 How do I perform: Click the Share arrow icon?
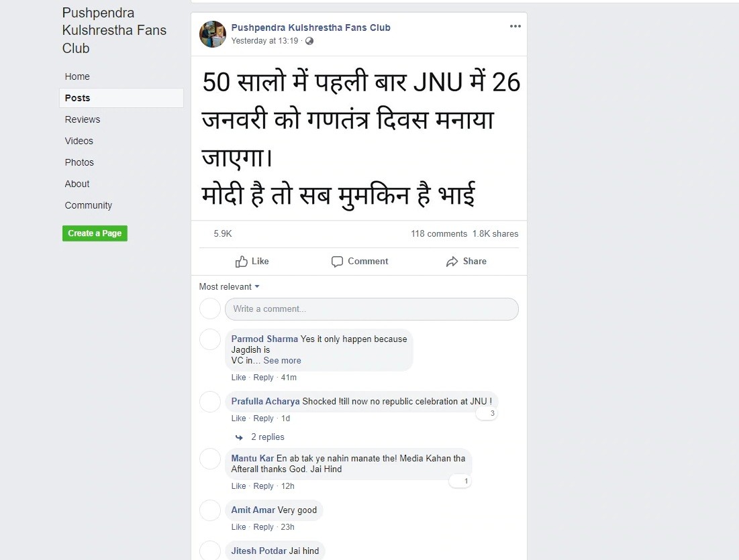[452, 262]
